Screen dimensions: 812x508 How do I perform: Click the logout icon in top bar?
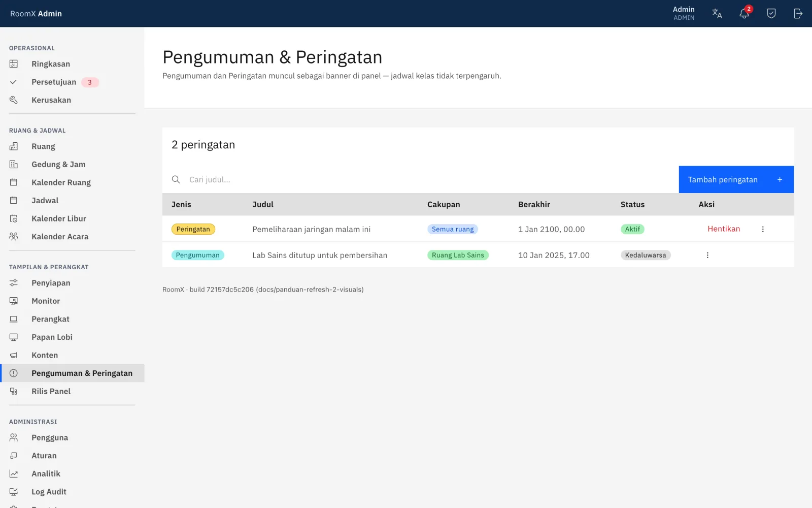(x=798, y=14)
